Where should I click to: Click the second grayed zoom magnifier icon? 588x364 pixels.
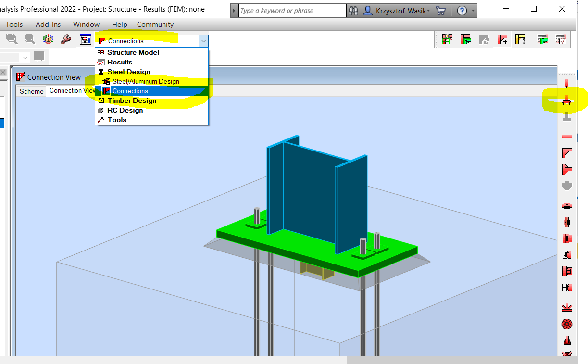(30, 40)
